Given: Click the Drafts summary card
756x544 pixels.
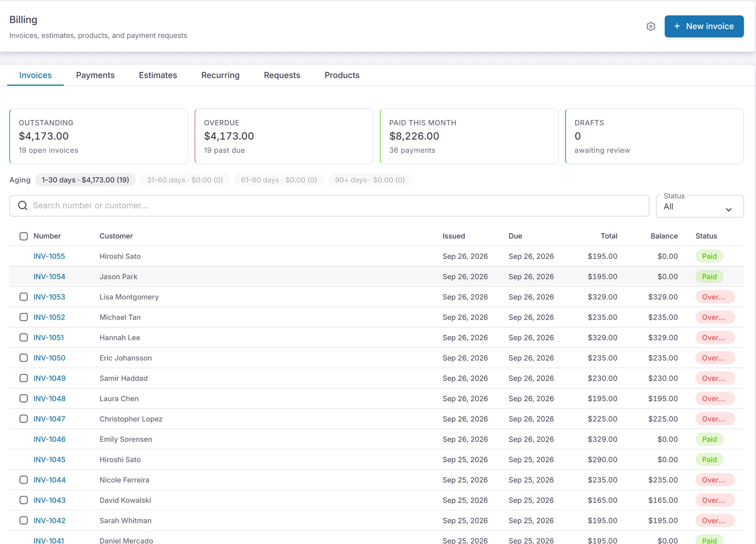Looking at the screenshot, I should [x=654, y=136].
